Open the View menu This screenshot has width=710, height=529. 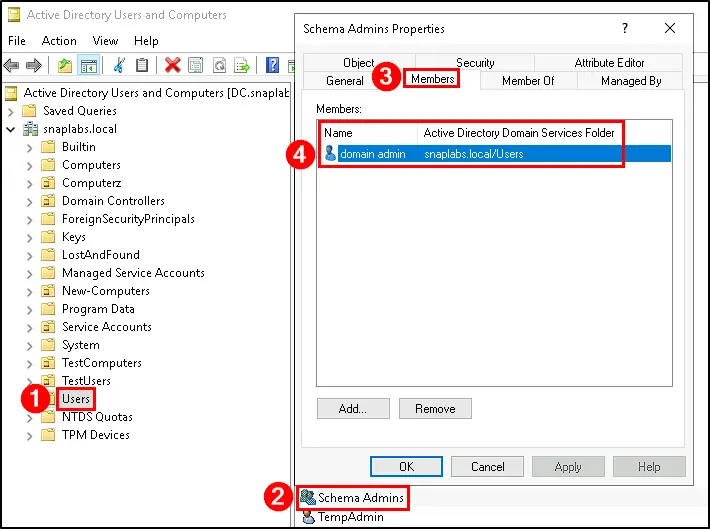click(105, 41)
